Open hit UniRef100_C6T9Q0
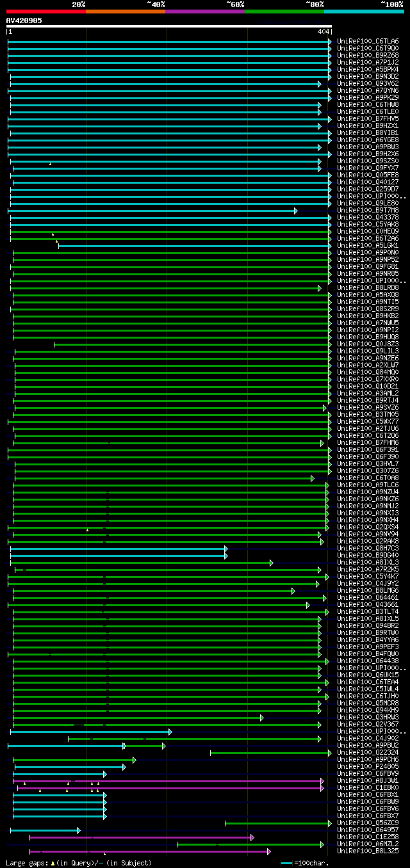 pyautogui.click(x=368, y=48)
